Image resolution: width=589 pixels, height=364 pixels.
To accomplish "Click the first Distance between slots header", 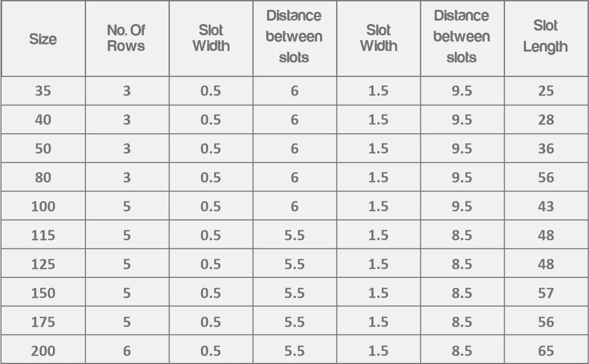I will coord(294,39).
